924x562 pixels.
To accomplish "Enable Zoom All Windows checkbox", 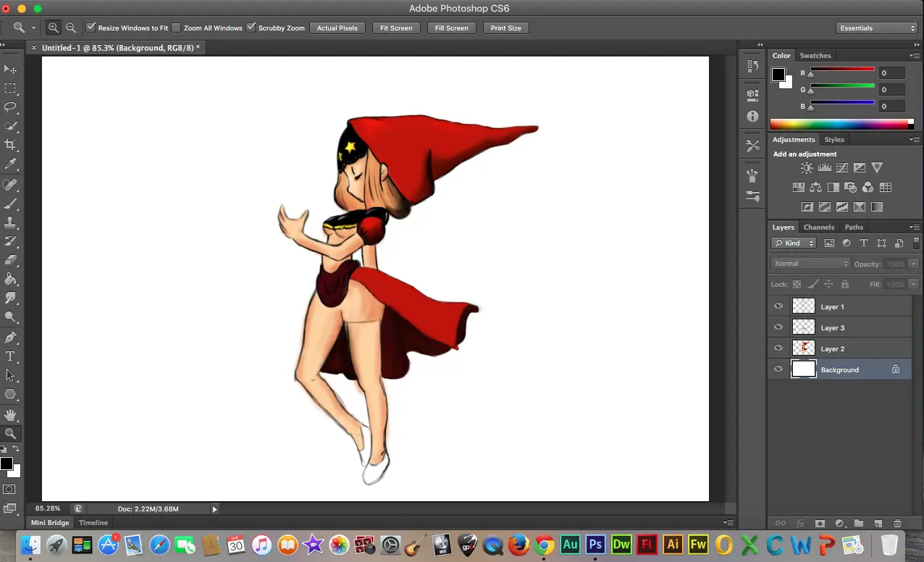I will (176, 28).
